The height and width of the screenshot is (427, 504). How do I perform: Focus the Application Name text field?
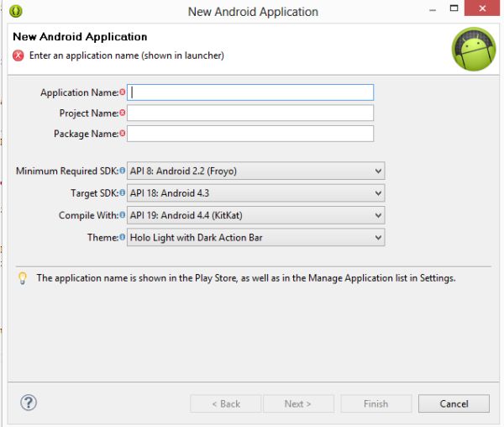[x=250, y=92]
